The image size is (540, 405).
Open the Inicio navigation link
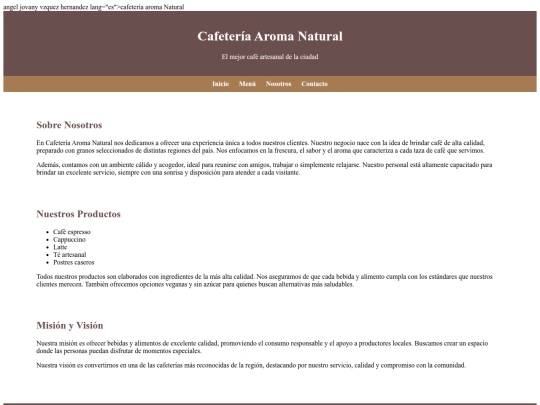[x=220, y=84]
